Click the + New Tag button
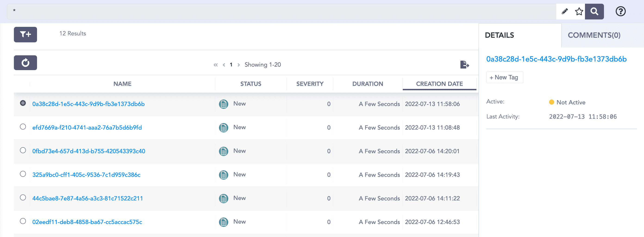The width and height of the screenshot is (644, 237). tap(504, 78)
